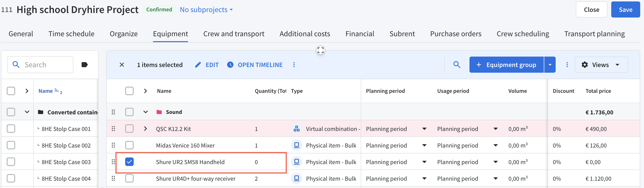Screen dimensions: 644x188
Task: Expand the QSC K12.2 Kit row
Action: click(146, 129)
